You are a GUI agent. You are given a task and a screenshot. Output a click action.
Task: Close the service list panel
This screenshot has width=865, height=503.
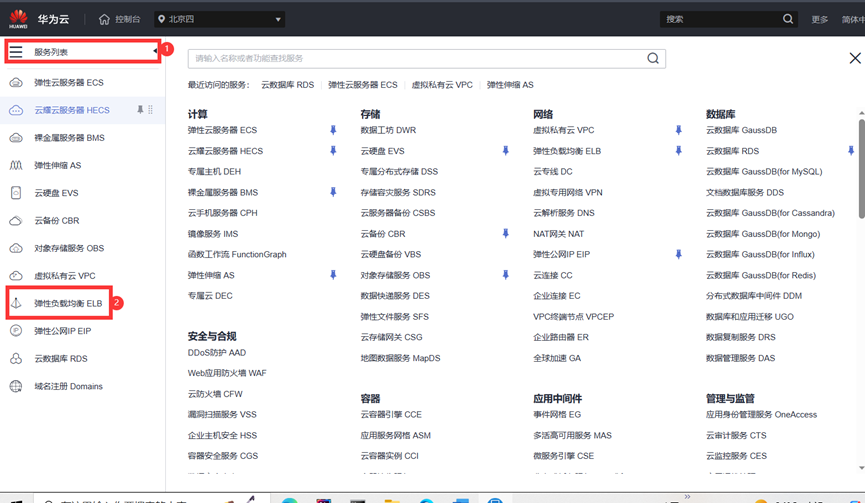coord(855,58)
